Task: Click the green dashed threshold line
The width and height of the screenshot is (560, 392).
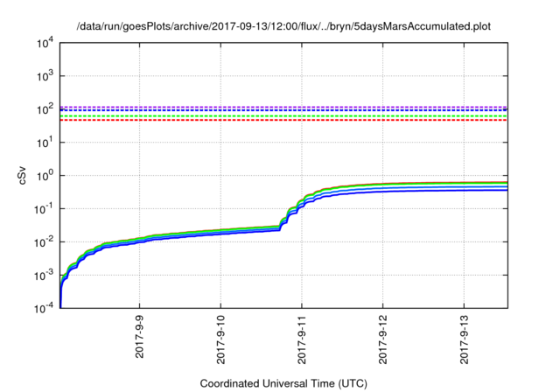Action: [283, 116]
